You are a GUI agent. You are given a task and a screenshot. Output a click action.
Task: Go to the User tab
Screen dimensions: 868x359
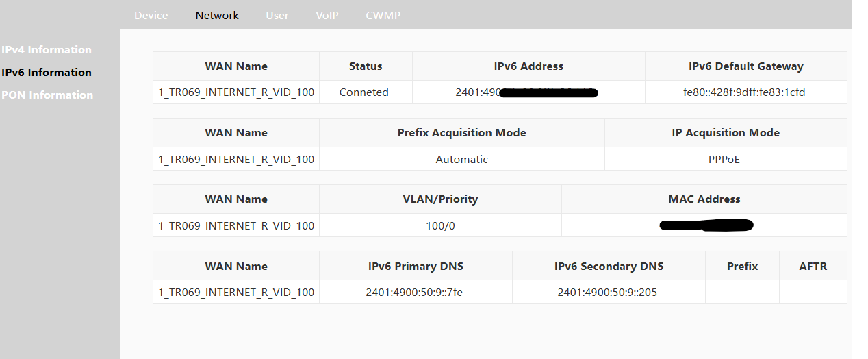pyautogui.click(x=277, y=15)
